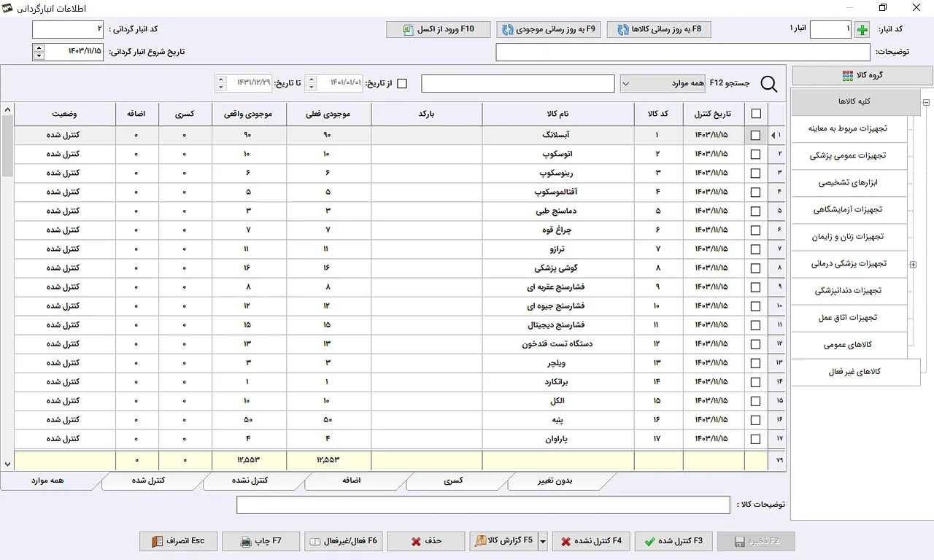Select the checkbox for the ترازو row
The width and height of the screenshot is (934, 560).
coord(755,249)
